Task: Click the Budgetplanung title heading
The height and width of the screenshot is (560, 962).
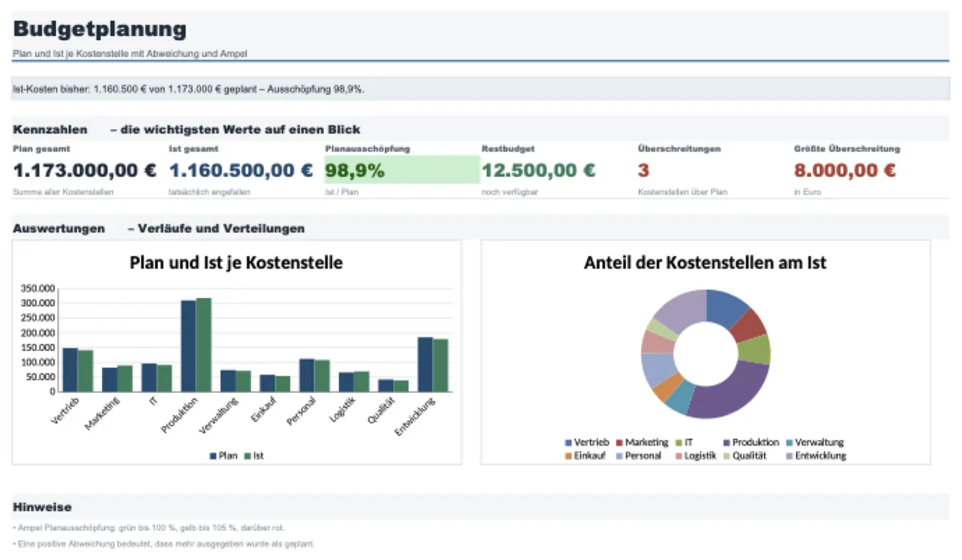Action: click(x=99, y=30)
